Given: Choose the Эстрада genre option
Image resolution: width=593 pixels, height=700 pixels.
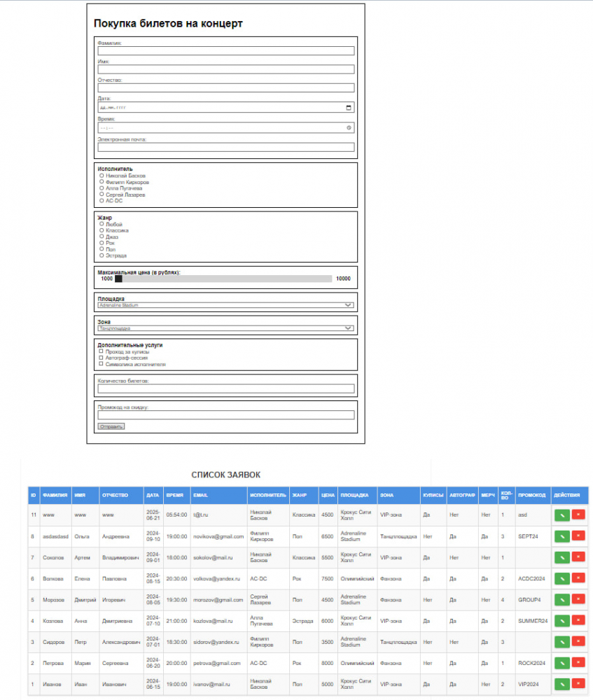Looking at the screenshot, I should tap(102, 255).
